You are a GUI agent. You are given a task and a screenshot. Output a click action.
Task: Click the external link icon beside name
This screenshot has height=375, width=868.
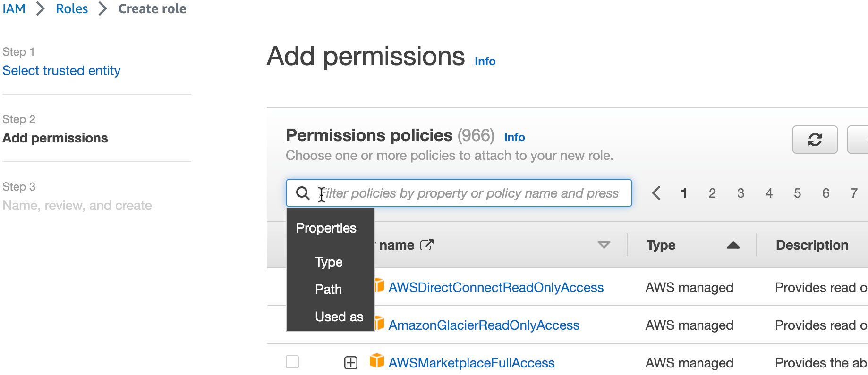426,245
